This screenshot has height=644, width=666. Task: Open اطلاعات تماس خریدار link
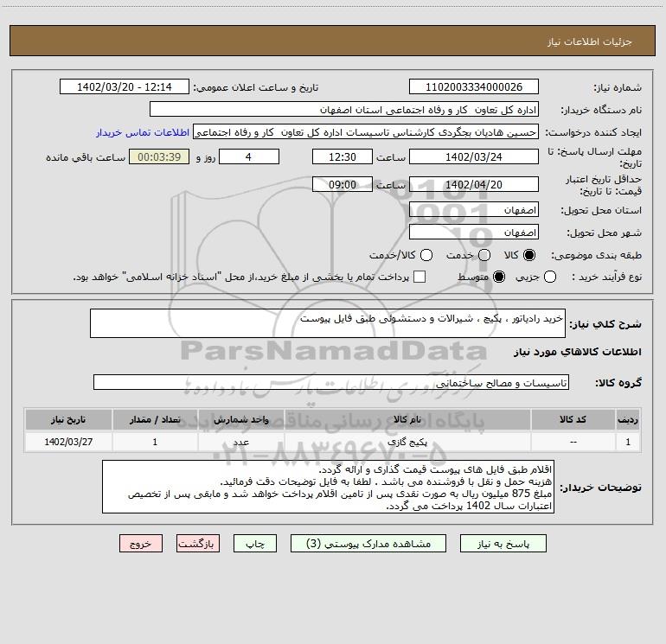tap(143, 132)
